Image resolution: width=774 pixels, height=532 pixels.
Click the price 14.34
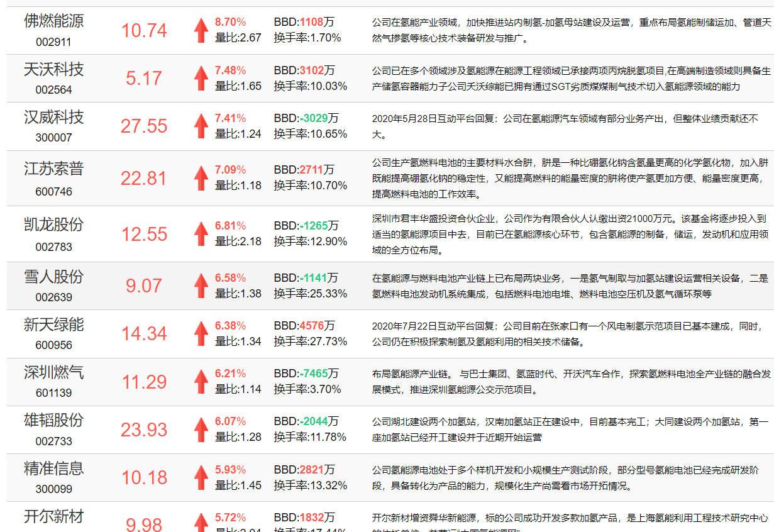click(145, 334)
